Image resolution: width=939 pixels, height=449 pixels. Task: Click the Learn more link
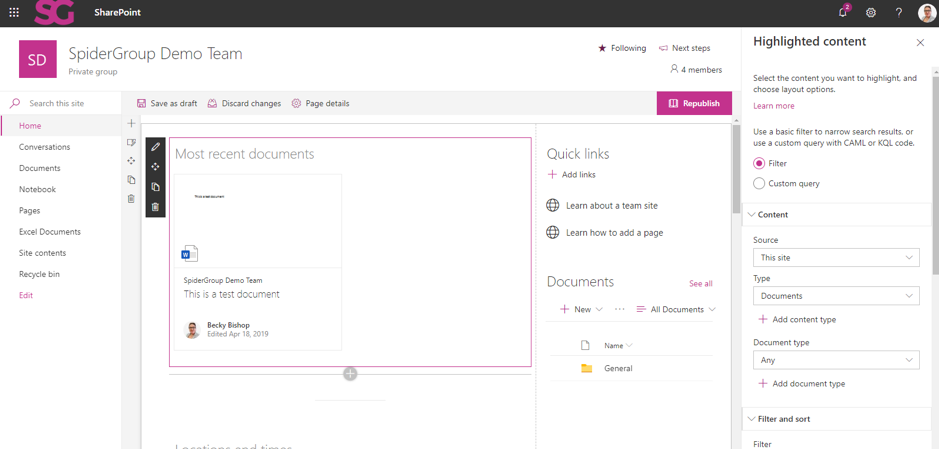tap(773, 106)
